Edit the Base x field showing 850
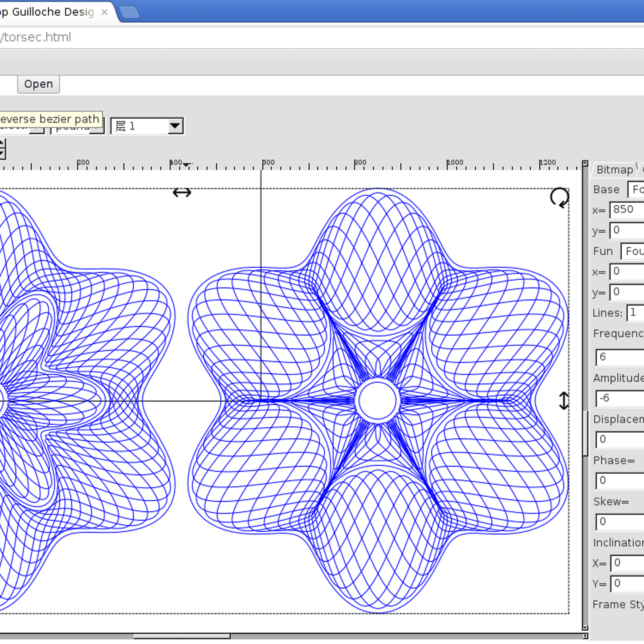 coord(627,210)
